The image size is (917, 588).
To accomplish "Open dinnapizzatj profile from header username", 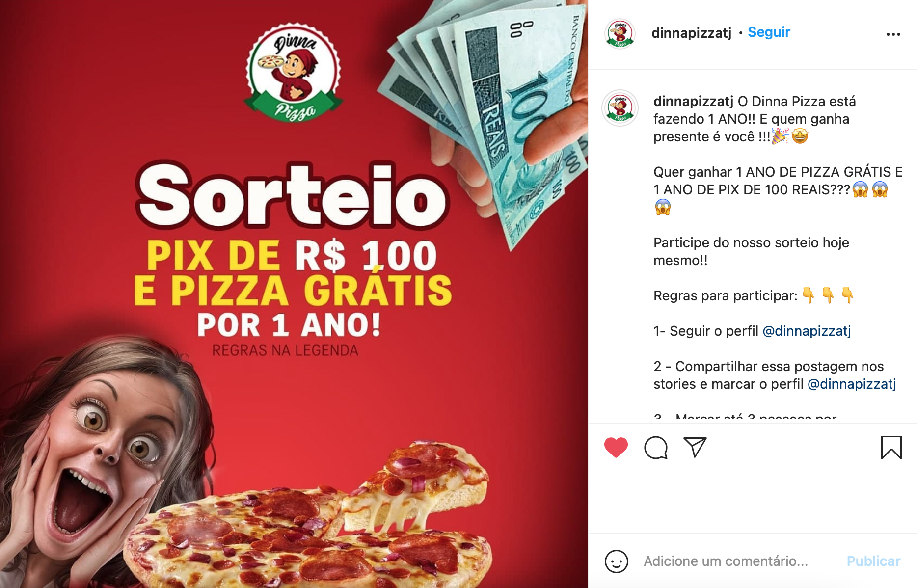I will pos(691,33).
